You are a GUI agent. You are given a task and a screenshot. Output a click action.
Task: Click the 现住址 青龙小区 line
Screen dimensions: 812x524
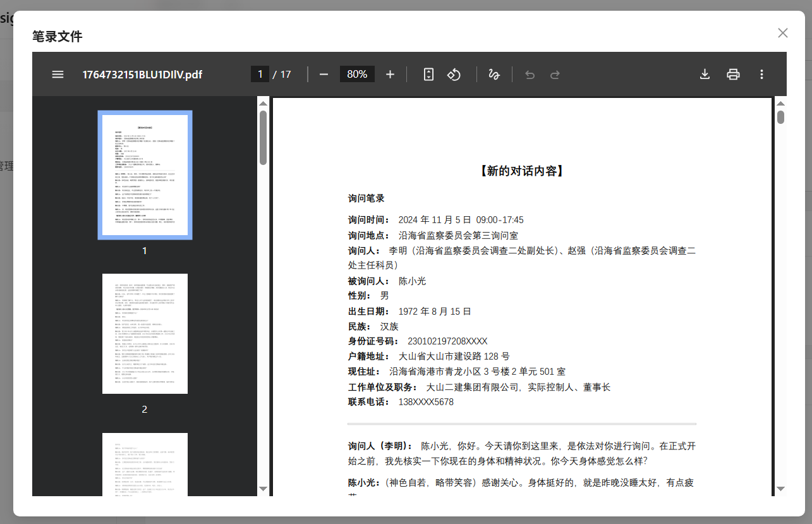coord(457,372)
